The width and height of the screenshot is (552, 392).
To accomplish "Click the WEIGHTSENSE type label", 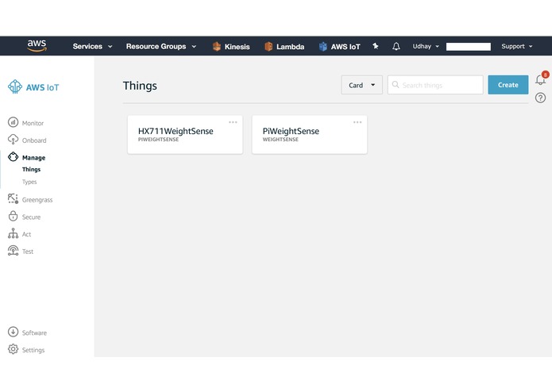I will (280, 140).
